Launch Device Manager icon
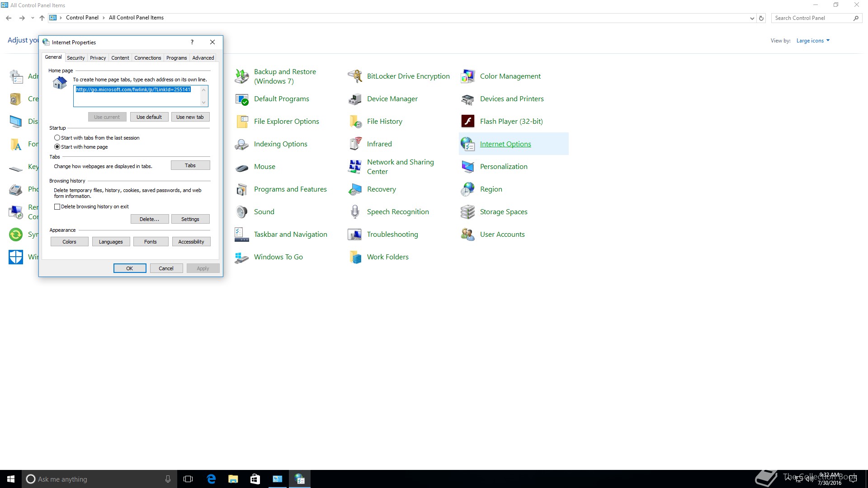 355,99
